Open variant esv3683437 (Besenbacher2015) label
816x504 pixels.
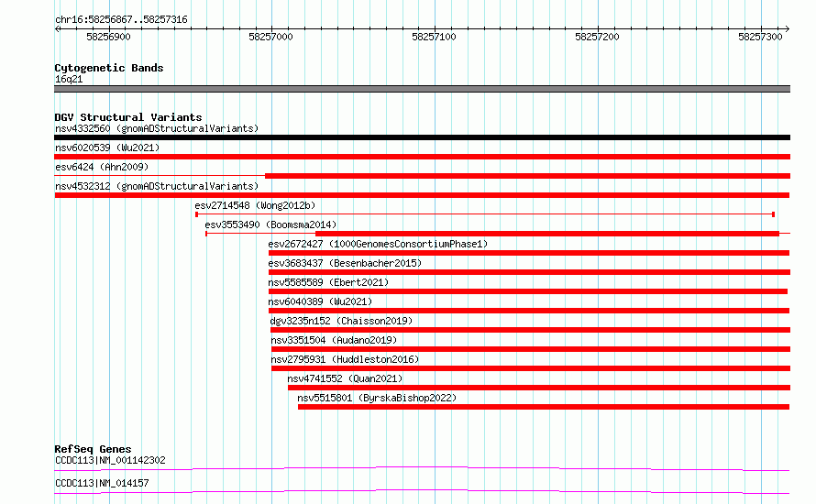345,263
